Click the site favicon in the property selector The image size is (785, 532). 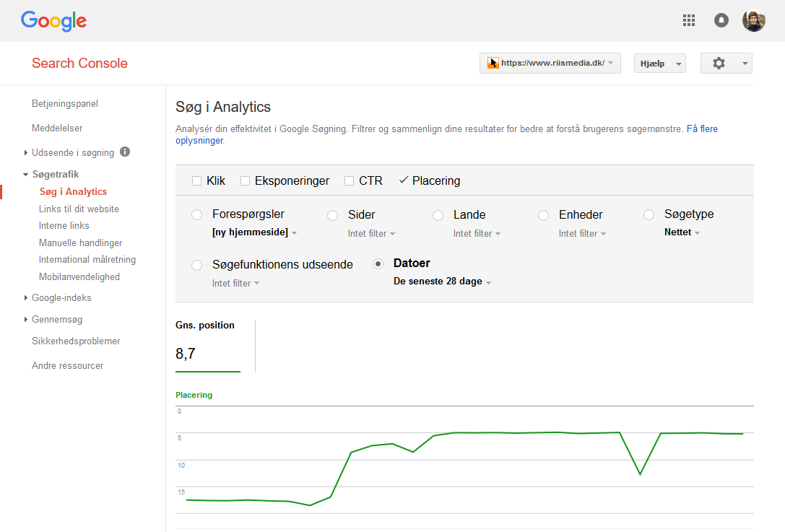(493, 63)
